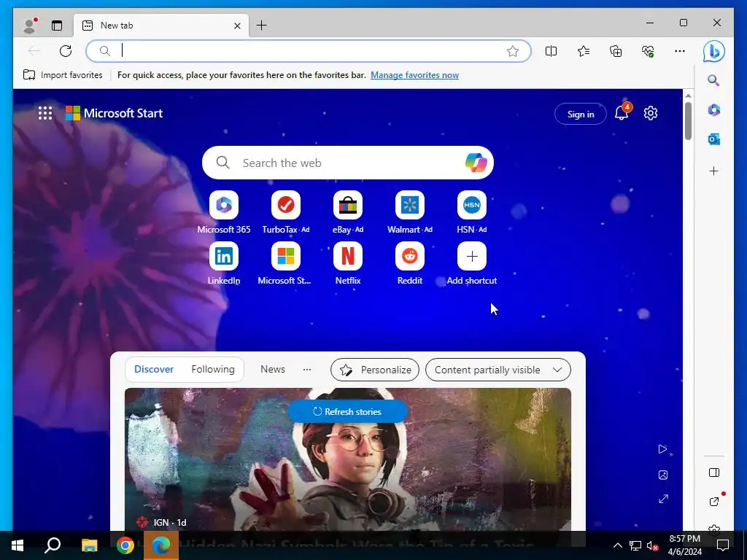Image resolution: width=747 pixels, height=560 pixels.
Task: Click Import favorites button
Action: click(x=63, y=75)
